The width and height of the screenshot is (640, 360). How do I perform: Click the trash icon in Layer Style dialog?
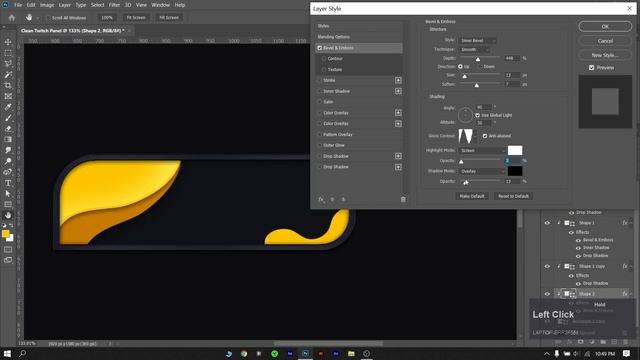pyautogui.click(x=403, y=199)
